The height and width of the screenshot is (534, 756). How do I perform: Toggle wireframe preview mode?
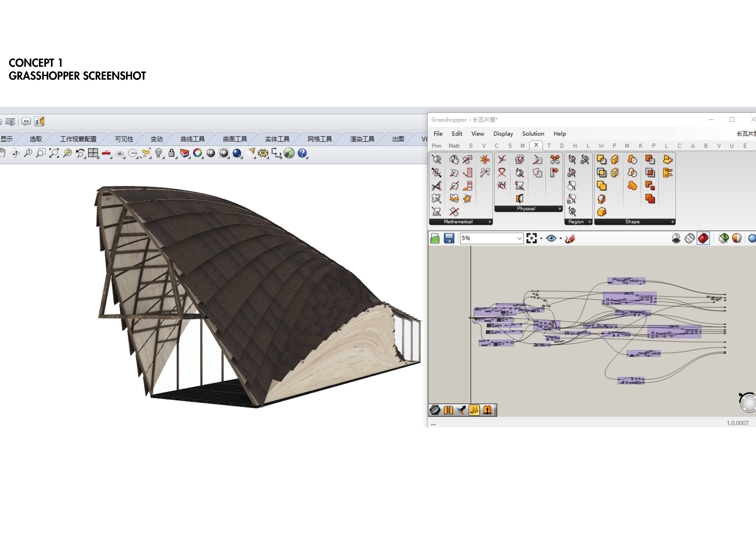689,238
